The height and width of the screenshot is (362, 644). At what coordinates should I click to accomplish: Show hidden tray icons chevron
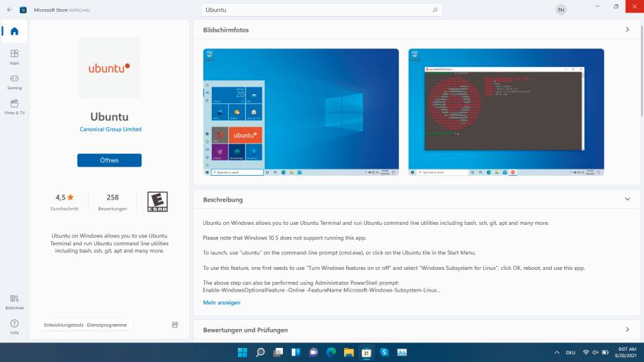tap(557, 352)
